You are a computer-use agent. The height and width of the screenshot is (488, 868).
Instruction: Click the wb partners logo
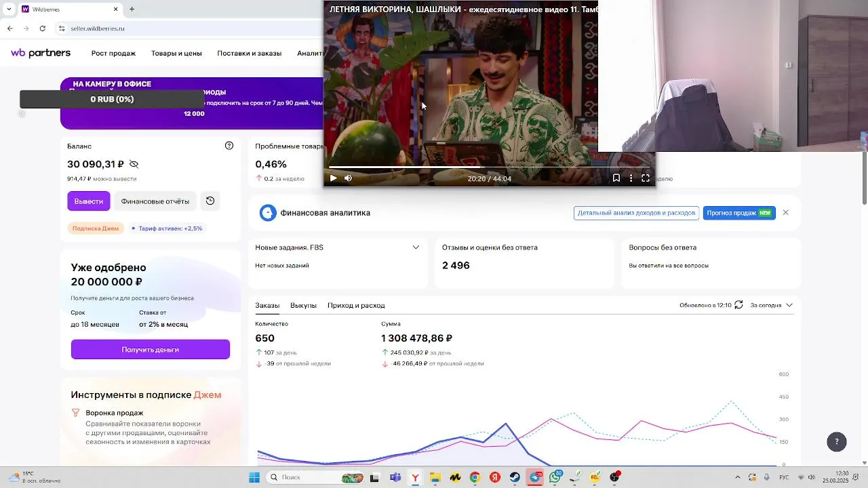pyautogui.click(x=41, y=53)
